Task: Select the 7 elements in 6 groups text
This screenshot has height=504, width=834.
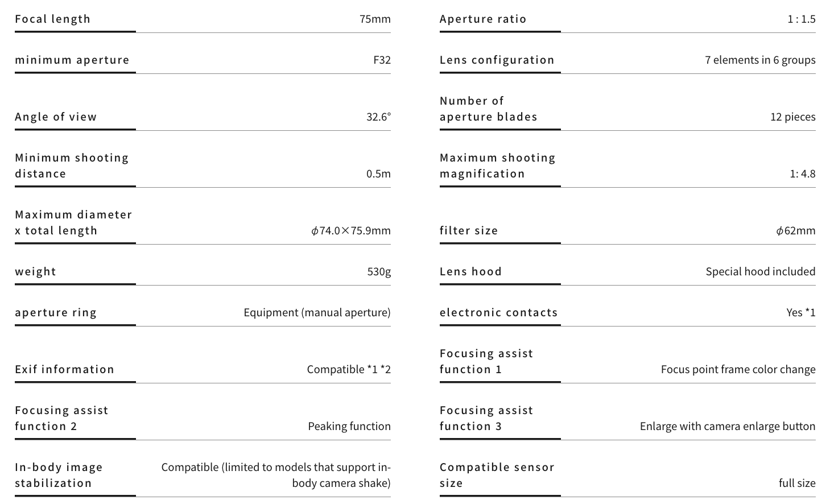Action: tap(760, 60)
